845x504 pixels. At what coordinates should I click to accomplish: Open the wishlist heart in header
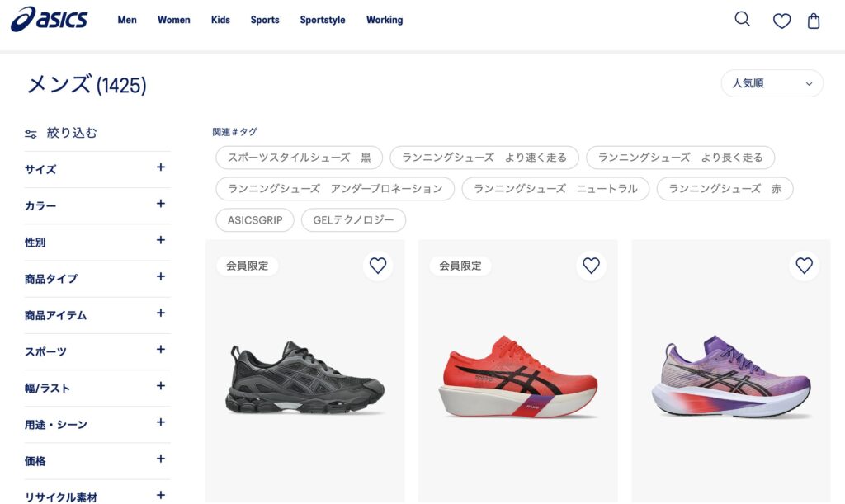[x=781, y=21]
